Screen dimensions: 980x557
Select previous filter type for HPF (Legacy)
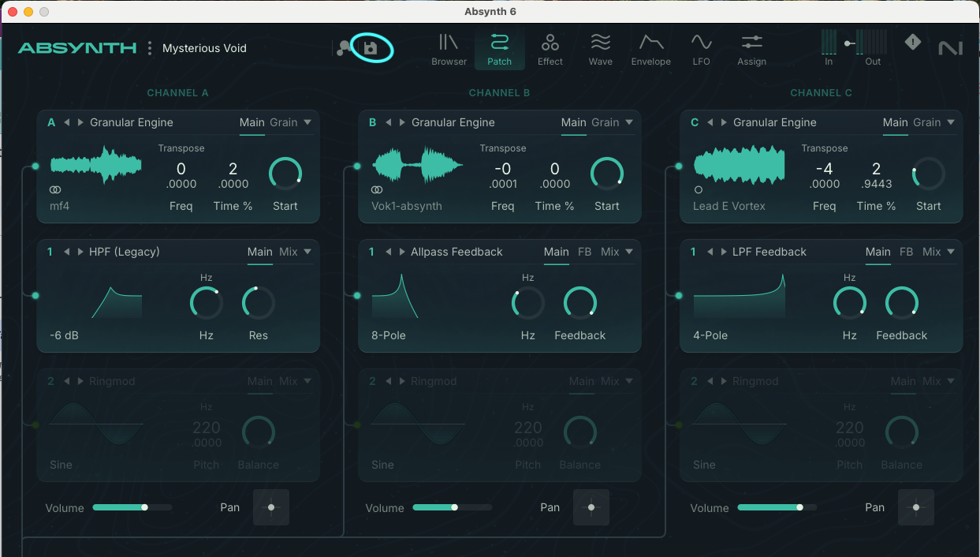[x=67, y=252]
